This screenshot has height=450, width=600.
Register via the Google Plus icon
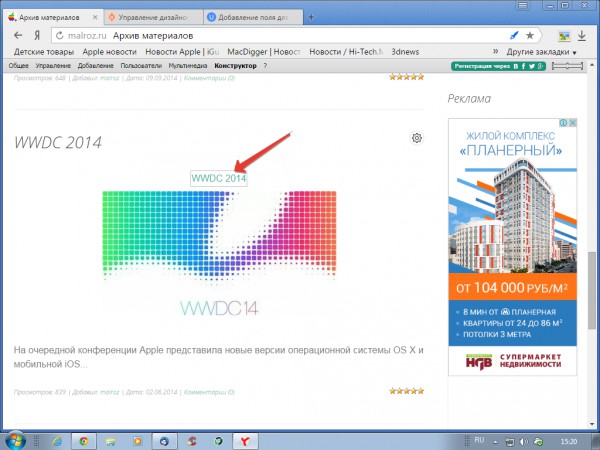click(x=540, y=66)
